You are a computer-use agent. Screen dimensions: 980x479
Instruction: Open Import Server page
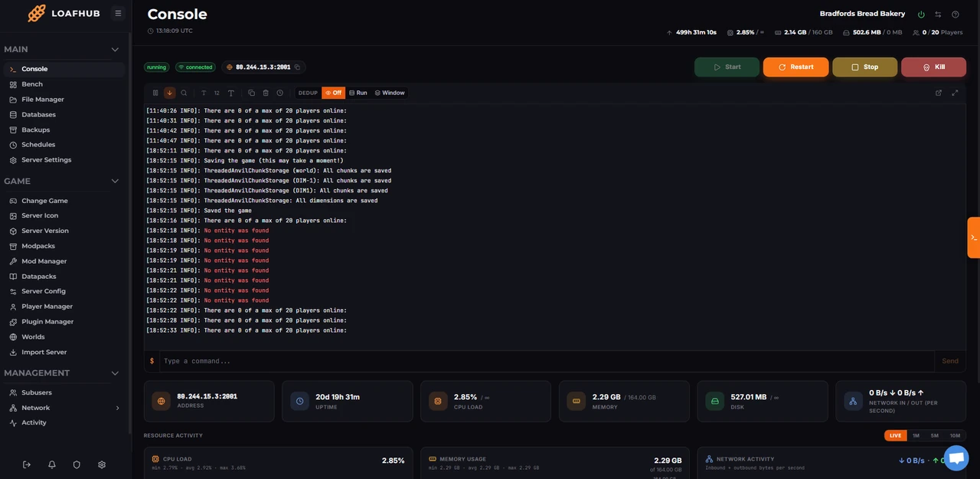(x=64, y=353)
